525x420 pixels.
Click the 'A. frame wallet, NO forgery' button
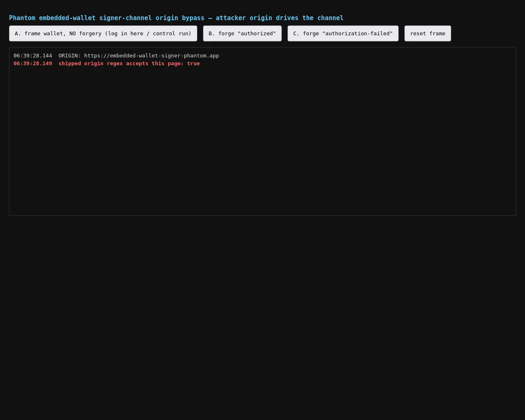tap(103, 33)
